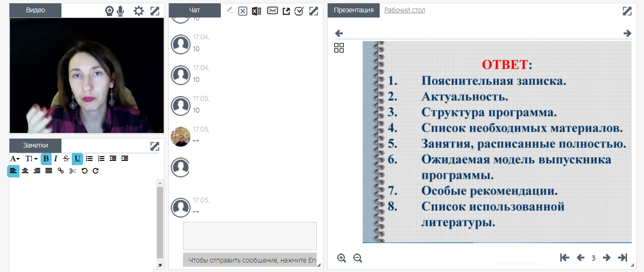Click the envelope icon in chat header
This screenshot has height=272, width=644.
click(272, 10)
